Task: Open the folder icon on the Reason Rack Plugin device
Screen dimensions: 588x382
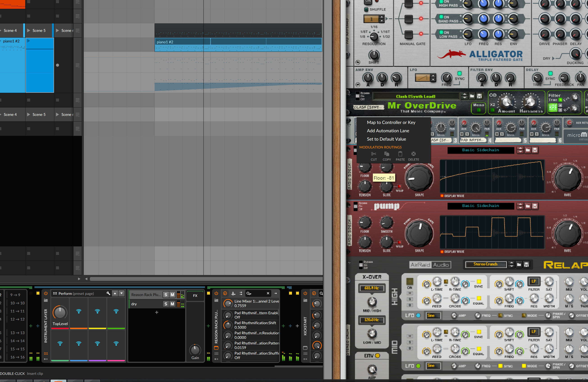Action: [216, 300]
